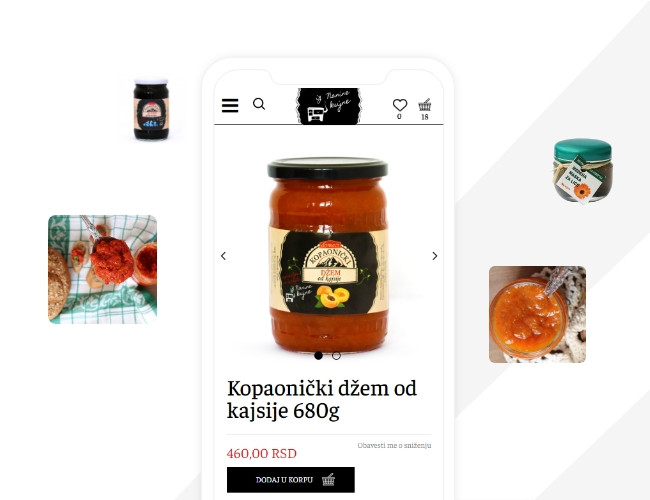Click the search magnifier icon
Screen dimensions: 650x500
point(259,104)
